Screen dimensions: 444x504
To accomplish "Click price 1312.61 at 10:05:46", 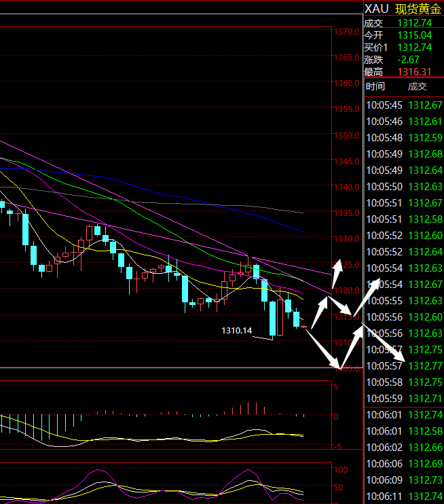I will pyautogui.click(x=426, y=122).
